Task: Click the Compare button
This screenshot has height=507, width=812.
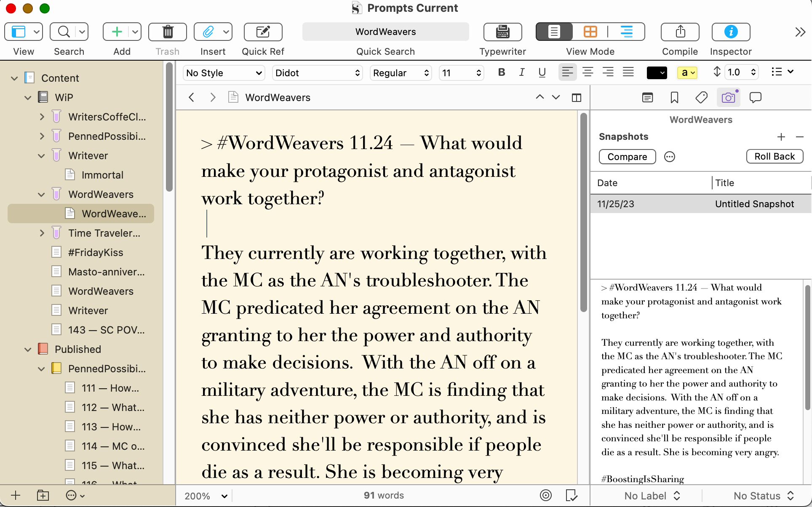Action: tap(627, 157)
